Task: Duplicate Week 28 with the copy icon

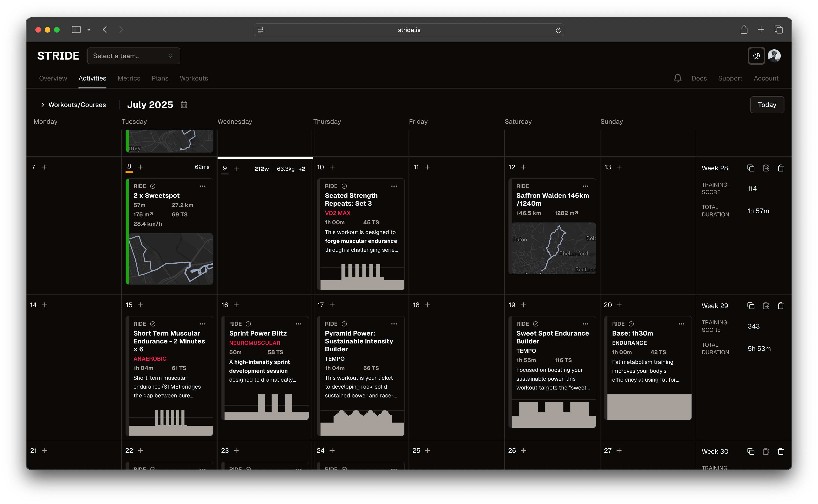Action: (x=751, y=168)
